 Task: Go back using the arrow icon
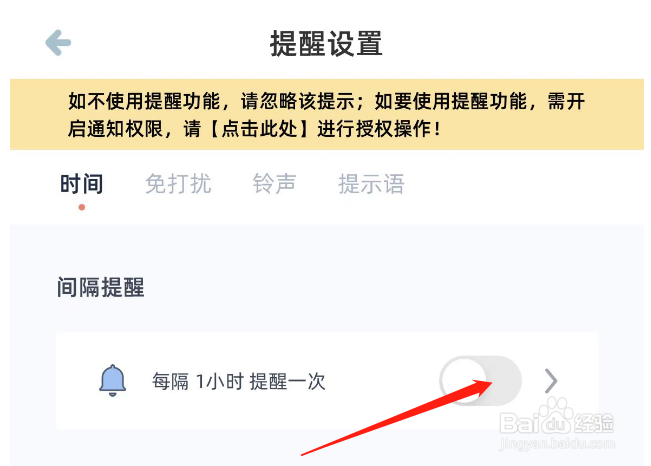pyautogui.click(x=58, y=42)
